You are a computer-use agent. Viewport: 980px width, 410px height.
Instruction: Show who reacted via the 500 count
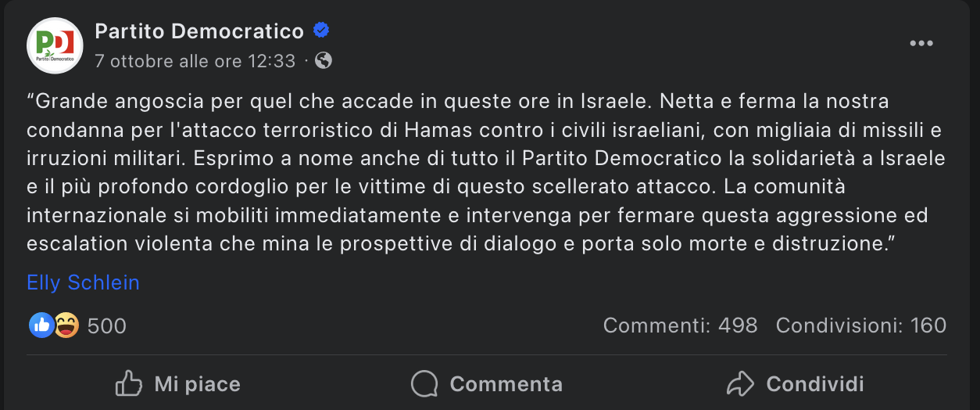click(x=106, y=325)
